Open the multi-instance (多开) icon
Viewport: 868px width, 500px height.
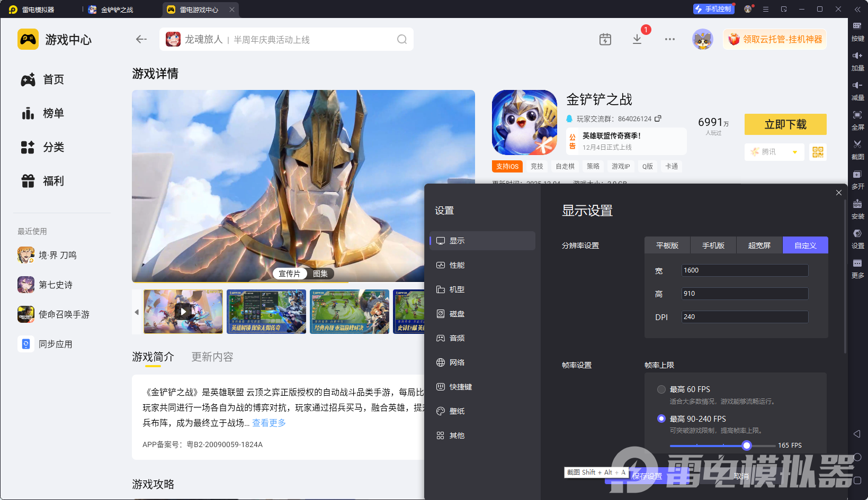tap(857, 175)
